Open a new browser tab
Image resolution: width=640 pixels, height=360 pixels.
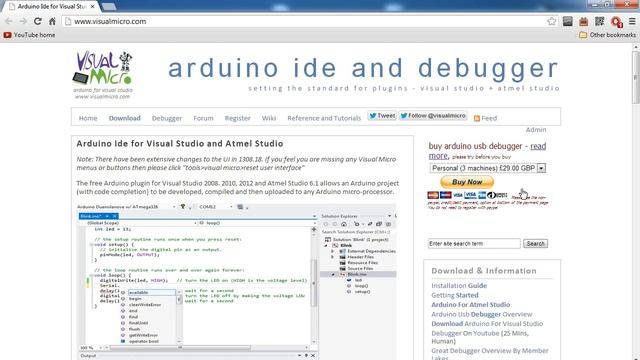click(109, 7)
